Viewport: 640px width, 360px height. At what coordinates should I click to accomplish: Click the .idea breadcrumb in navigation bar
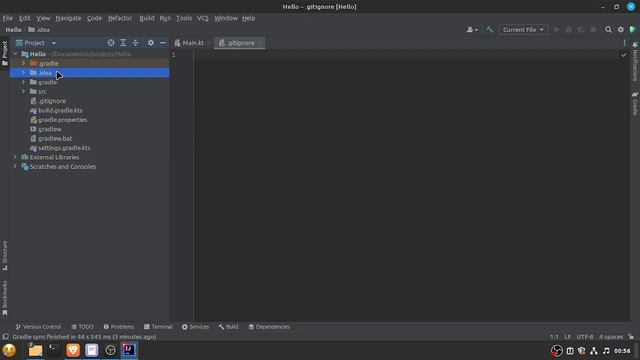tap(39, 29)
